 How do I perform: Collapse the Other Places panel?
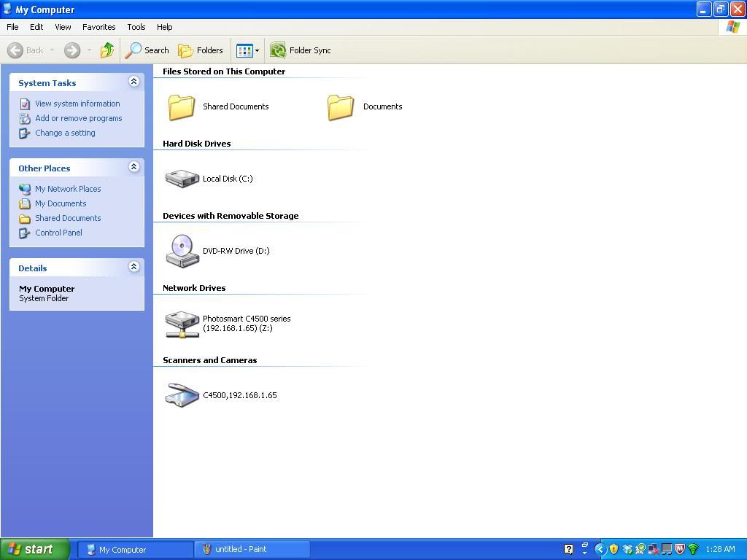134,167
